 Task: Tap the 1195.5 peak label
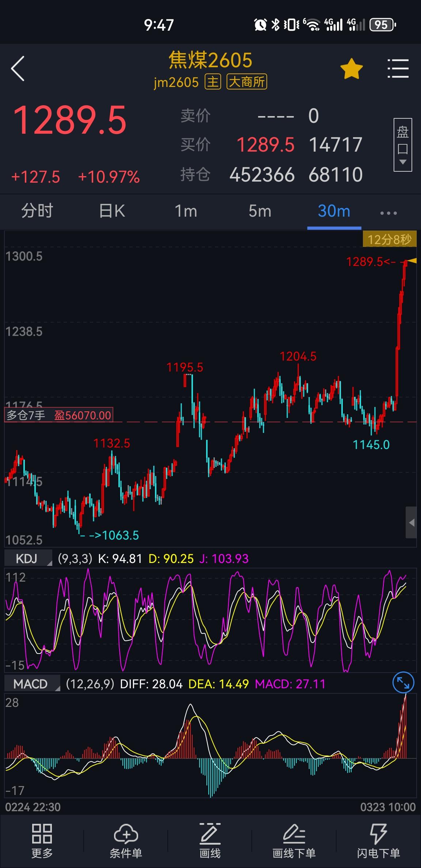pos(185,368)
